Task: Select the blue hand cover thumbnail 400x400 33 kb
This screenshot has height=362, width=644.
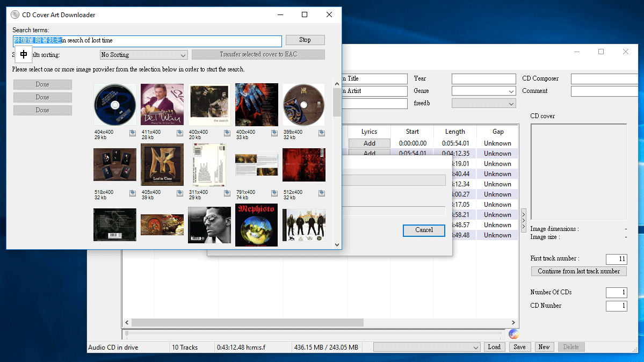Action: coord(257,105)
